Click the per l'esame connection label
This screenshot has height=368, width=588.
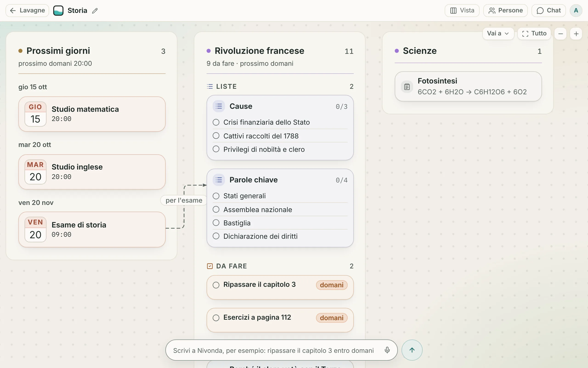(x=184, y=200)
